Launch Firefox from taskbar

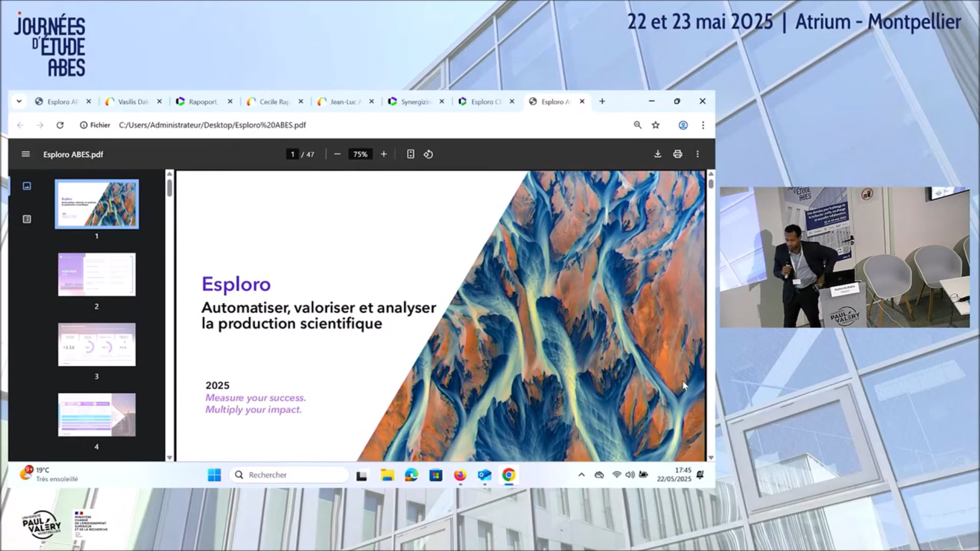460,475
